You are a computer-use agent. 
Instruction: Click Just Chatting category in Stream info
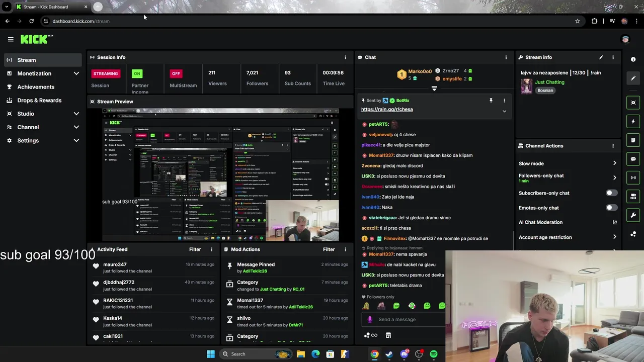(549, 82)
